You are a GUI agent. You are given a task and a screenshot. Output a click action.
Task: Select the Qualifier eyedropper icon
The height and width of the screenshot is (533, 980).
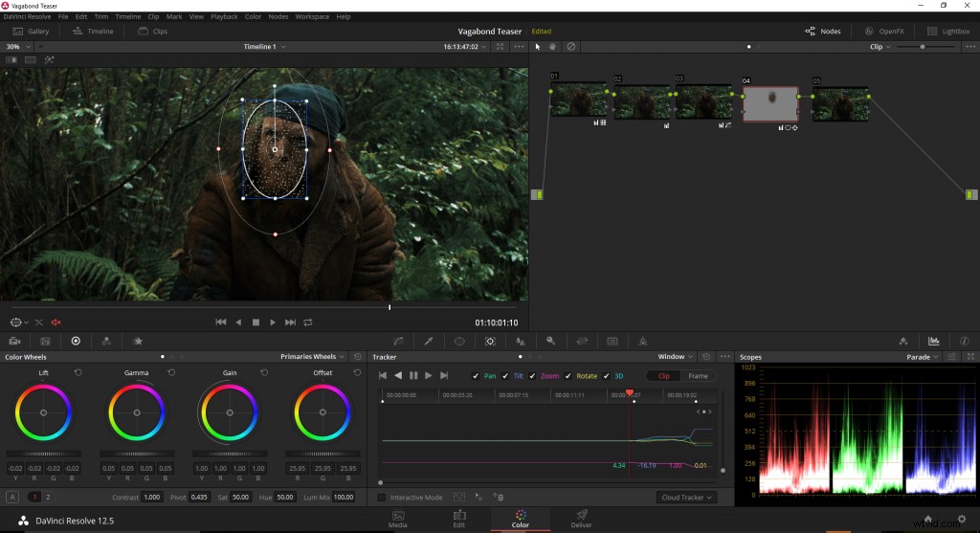429,341
